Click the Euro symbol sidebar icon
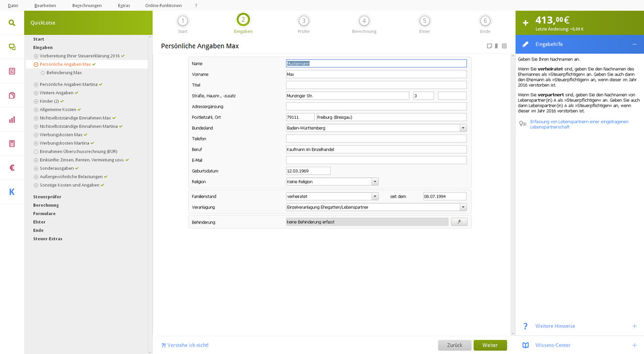644x354 pixels. pyautogui.click(x=12, y=168)
